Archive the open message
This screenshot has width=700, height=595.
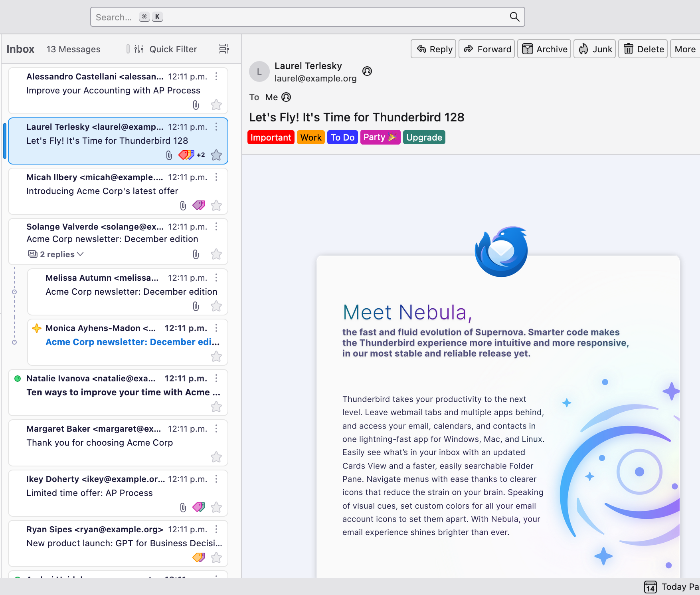[544, 49]
